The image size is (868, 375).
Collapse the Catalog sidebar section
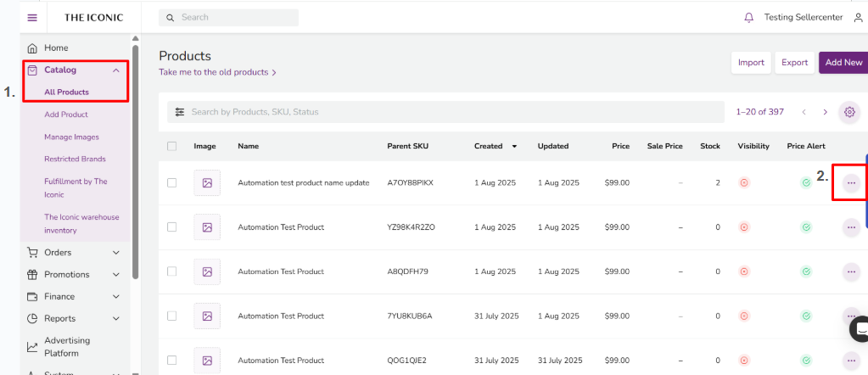(116, 70)
